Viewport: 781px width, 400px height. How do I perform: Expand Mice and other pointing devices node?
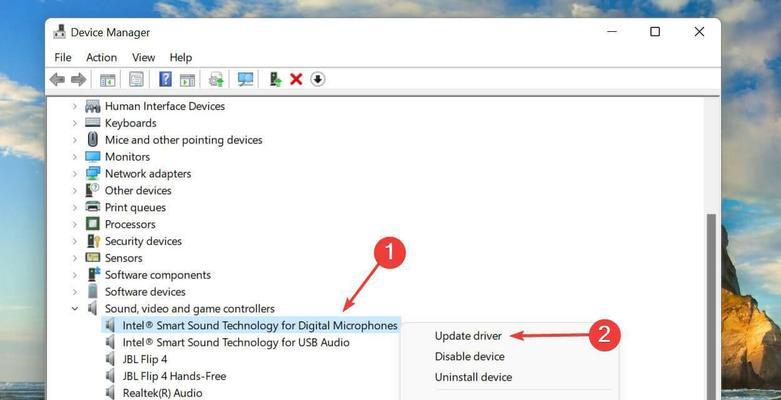[75, 140]
